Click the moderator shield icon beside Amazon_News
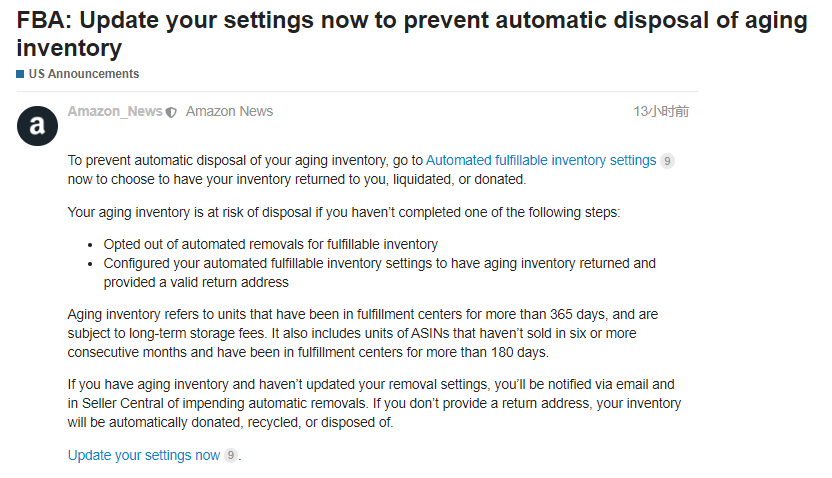 tap(171, 112)
